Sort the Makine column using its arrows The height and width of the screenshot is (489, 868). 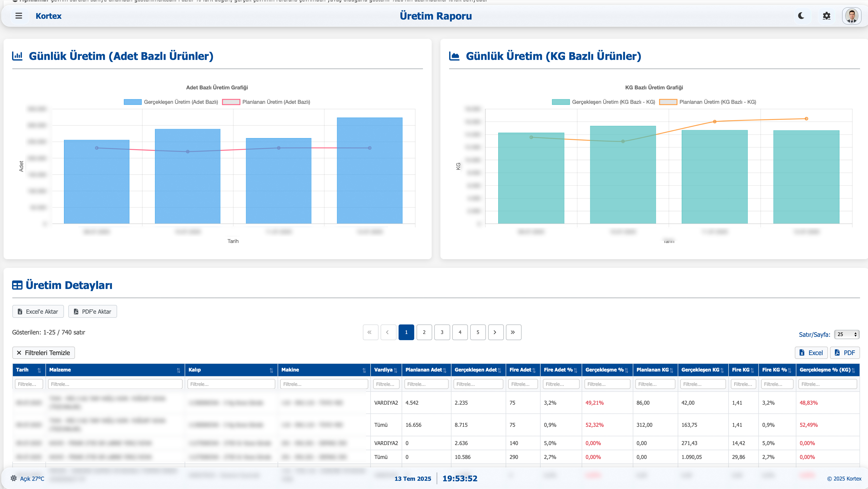[364, 370]
